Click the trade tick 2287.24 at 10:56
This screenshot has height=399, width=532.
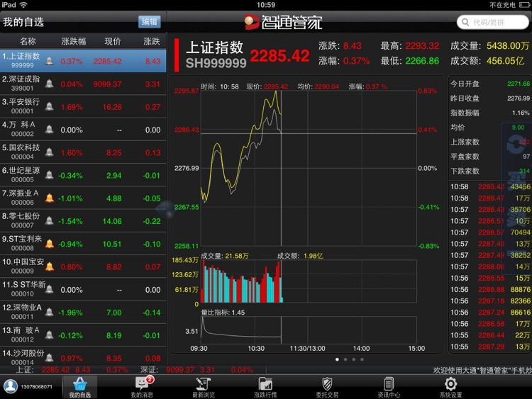point(490,313)
